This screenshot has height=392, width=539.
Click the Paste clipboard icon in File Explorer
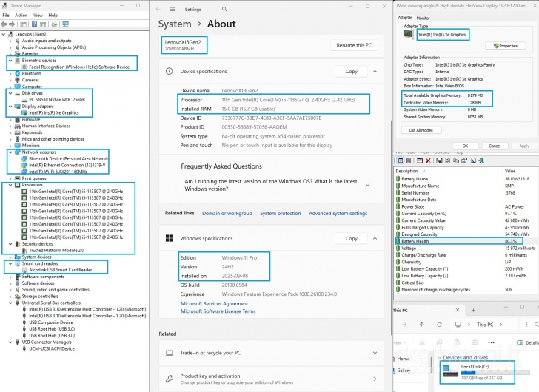(457, 342)
